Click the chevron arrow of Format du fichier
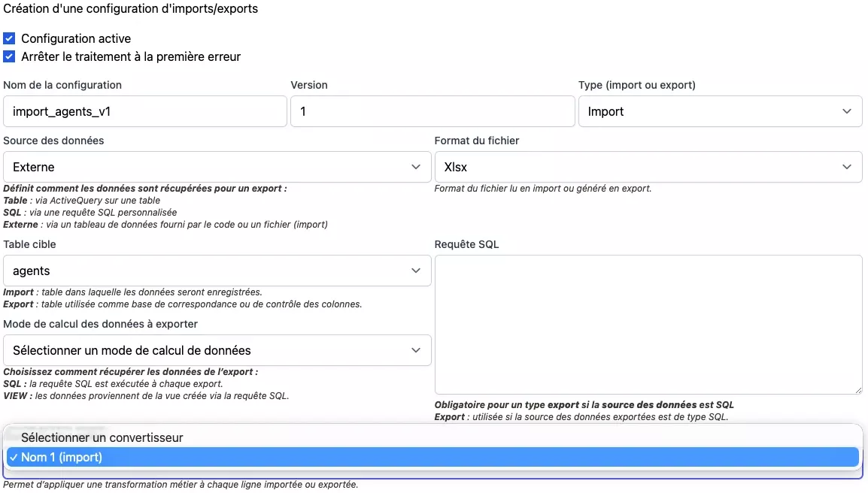Image resolution: width=868 pixels, height=493 pixels. tap(847, 167)
